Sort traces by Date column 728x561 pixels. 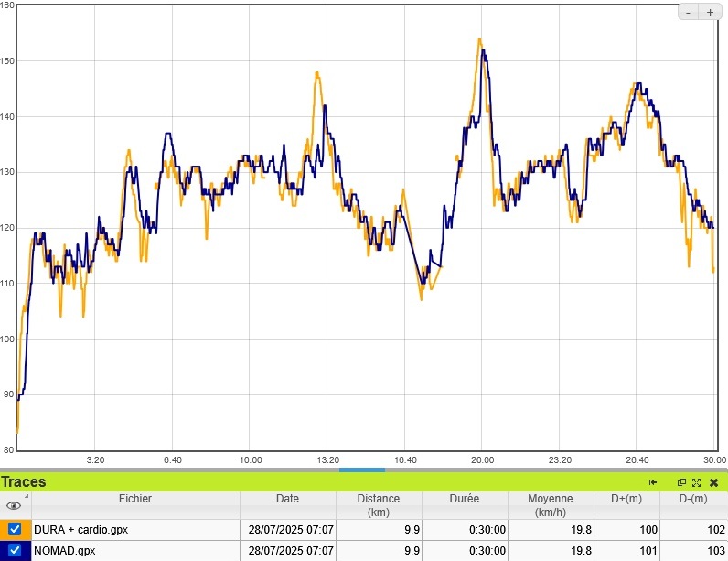pyautogui.click(x=287, y=499)
